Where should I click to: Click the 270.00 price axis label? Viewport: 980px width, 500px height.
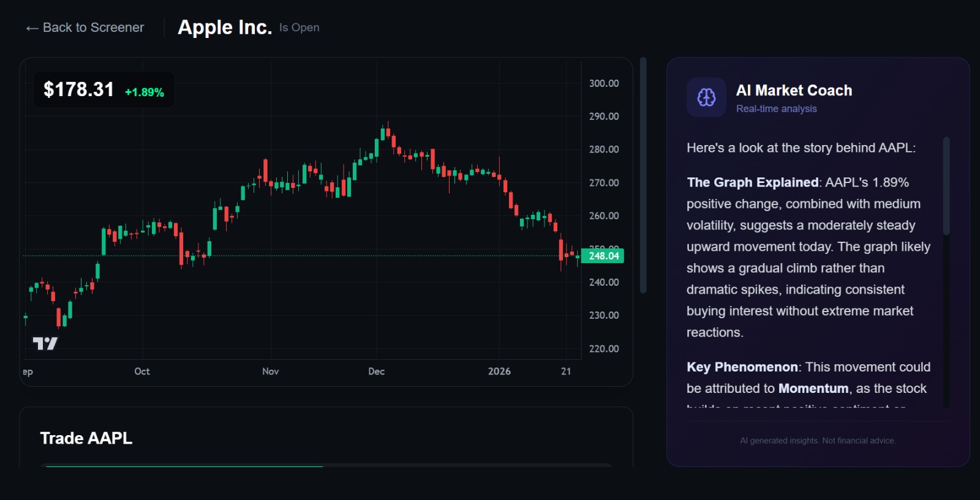point(604,183)
